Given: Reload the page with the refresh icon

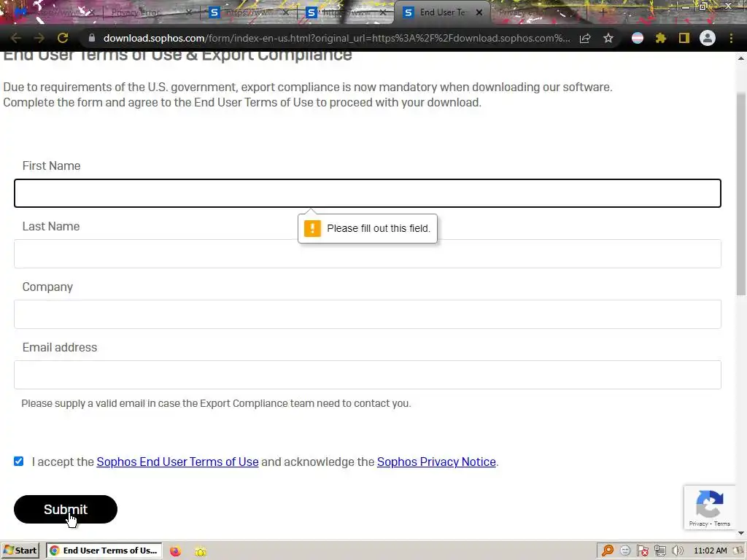Looking at the screenshot, I should pos(63,38).
